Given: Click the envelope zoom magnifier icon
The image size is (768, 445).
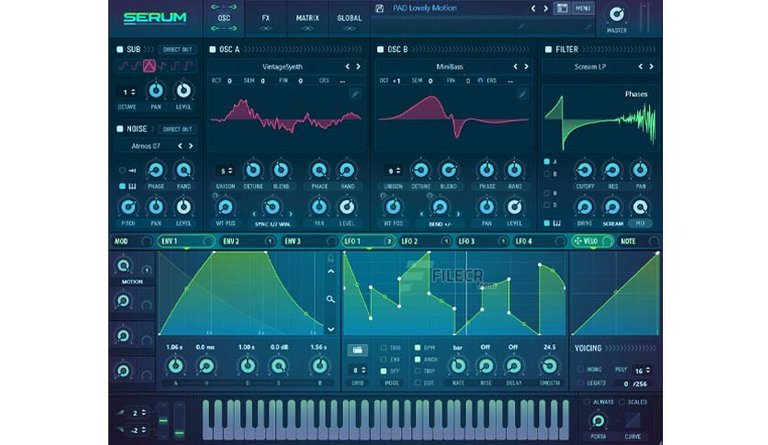Looking at the screenshot, I should (331, 299).
